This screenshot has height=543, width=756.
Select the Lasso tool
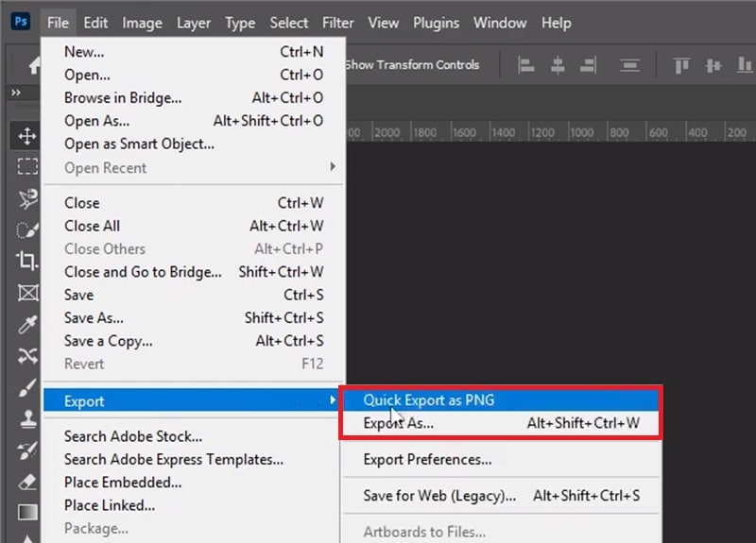coord(27,198)
